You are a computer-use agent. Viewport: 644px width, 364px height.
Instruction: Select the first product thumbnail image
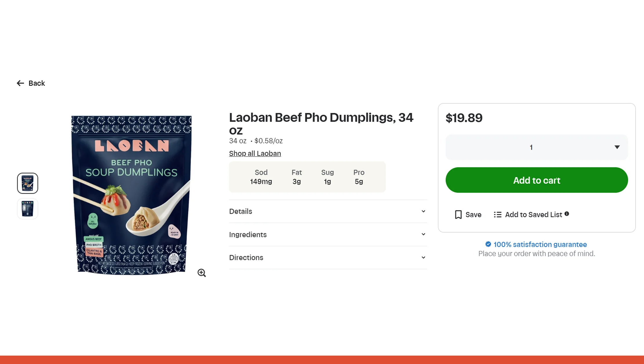(x=28, y=183)
